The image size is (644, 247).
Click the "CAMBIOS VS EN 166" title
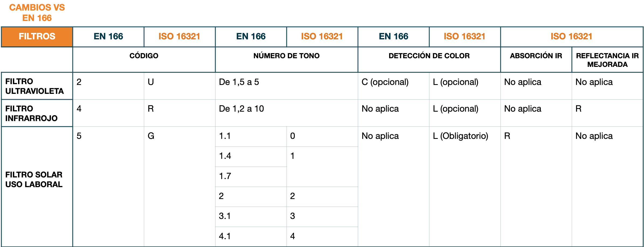coord(37,13)
